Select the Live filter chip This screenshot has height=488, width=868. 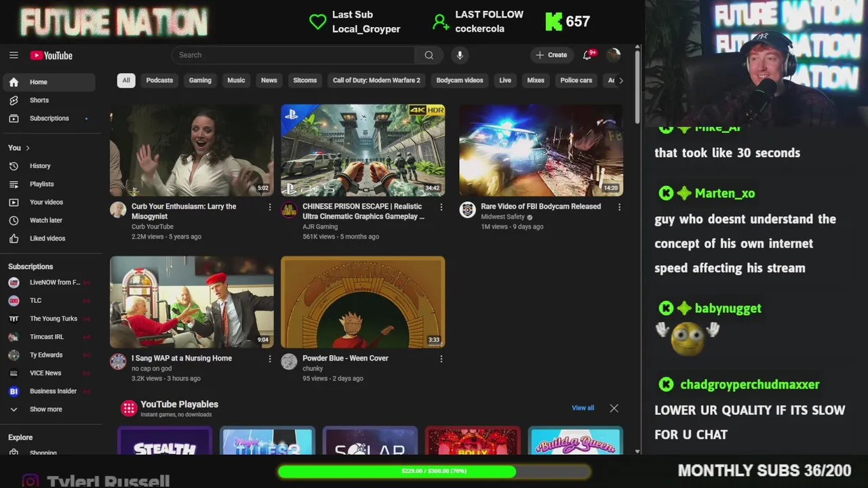click(505, 80)
